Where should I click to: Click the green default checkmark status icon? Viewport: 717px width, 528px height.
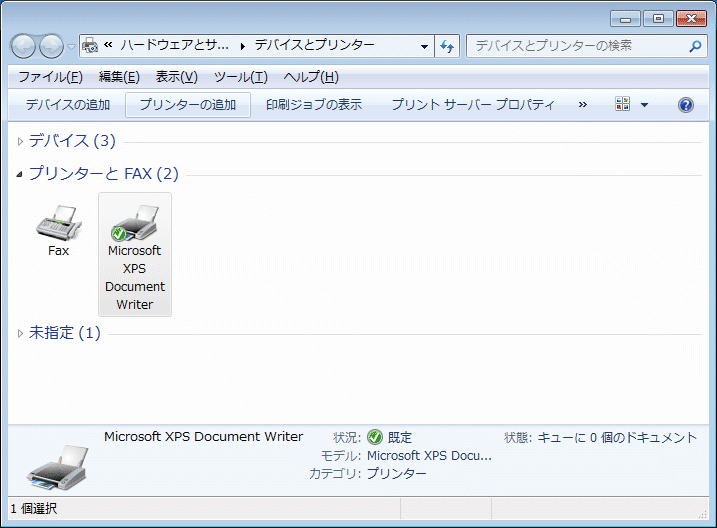(375, 437)
